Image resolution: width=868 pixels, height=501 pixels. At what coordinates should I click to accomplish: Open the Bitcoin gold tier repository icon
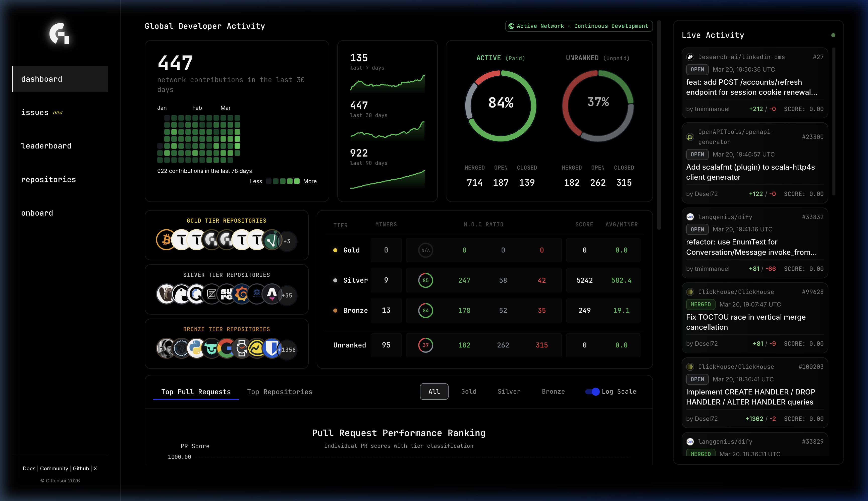pyautogui.click(x=166, y=240)
